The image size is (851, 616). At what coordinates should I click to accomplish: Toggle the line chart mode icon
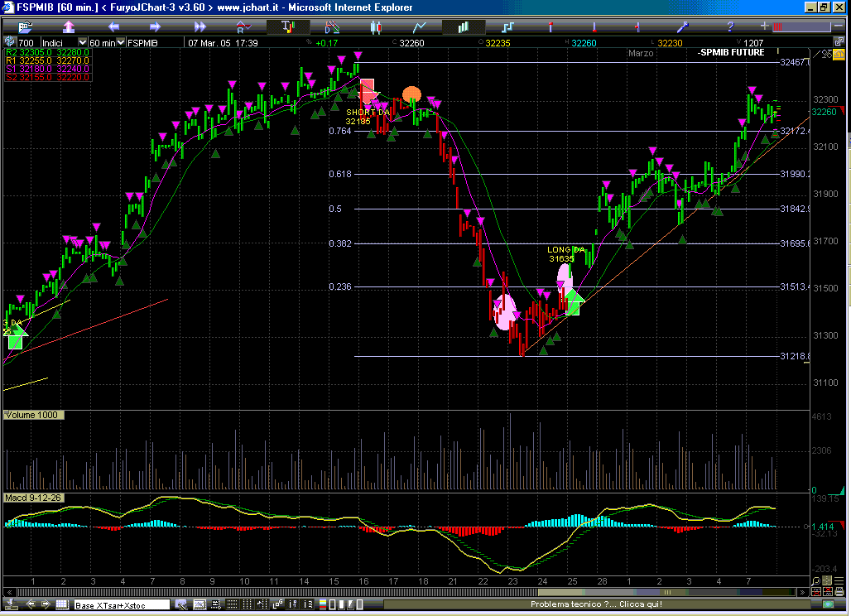pyautogui.click(x=420, y=26)
